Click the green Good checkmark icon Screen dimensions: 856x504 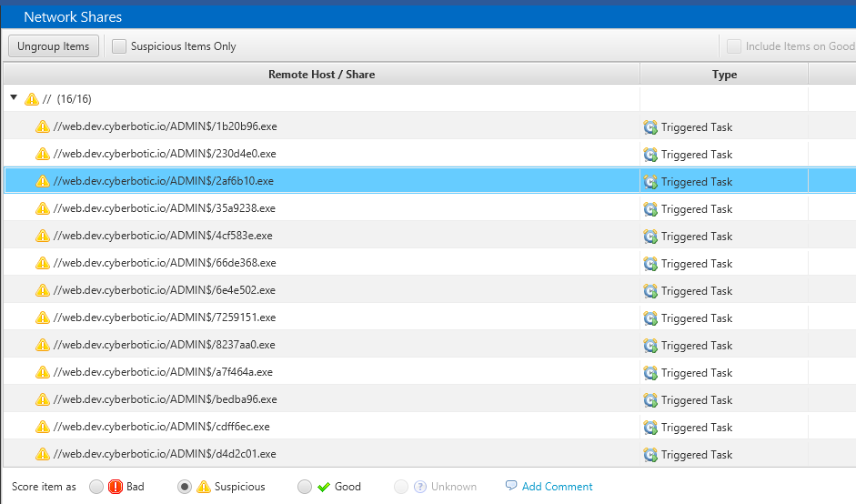(x=323, y=487)
